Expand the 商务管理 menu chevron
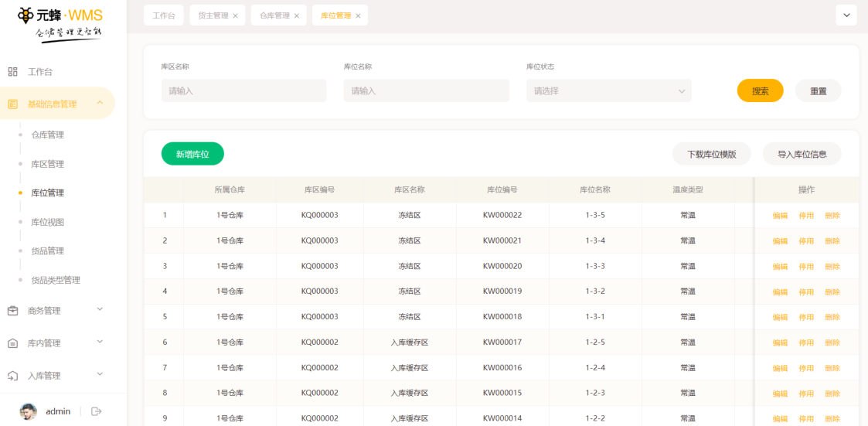The height and width of the screenshot is (426, 868). pos(100,309)
